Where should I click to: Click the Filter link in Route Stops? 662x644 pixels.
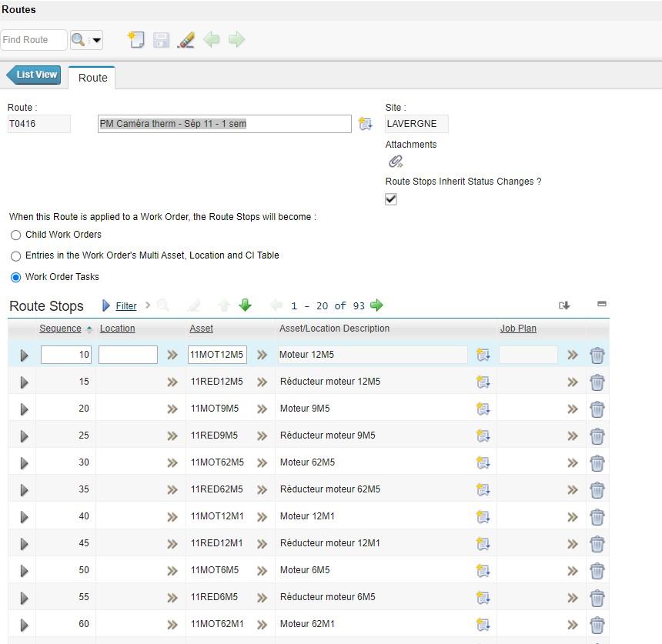[125, 306]
